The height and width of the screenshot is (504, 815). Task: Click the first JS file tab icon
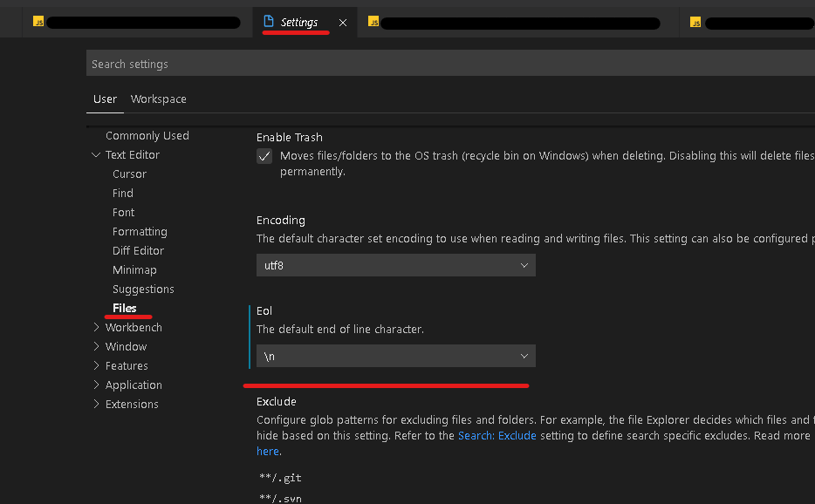click(38, 22)
